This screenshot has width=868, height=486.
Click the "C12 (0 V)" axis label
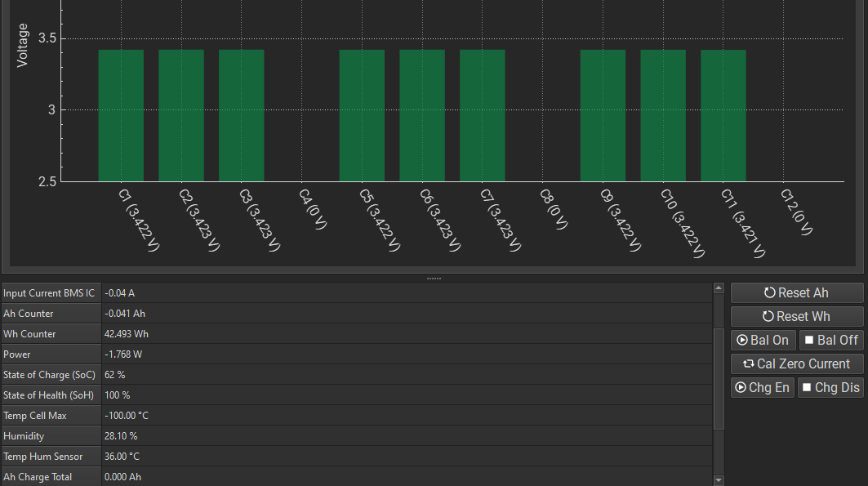pyautogui.click(x=797, y=212)
